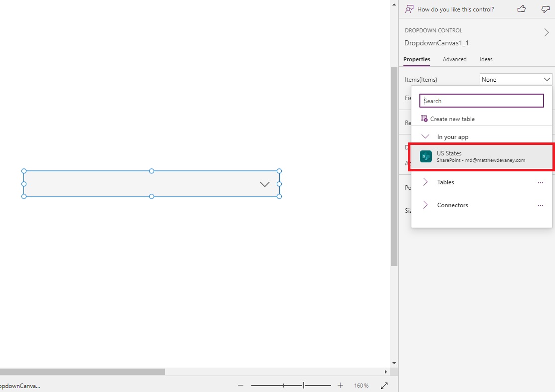The height and width of the screenshot is (392, 555).
Task: Click the US States SharePoint icon
Action: point(425,156)
